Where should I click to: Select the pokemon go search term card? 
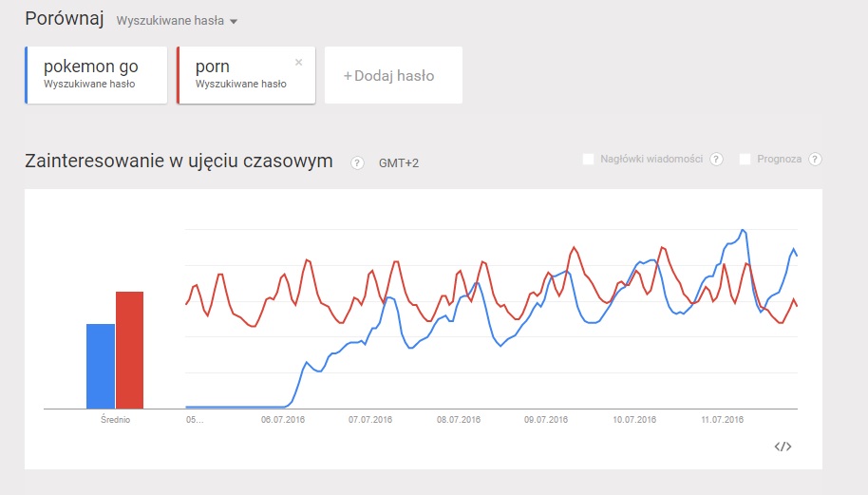96,75
